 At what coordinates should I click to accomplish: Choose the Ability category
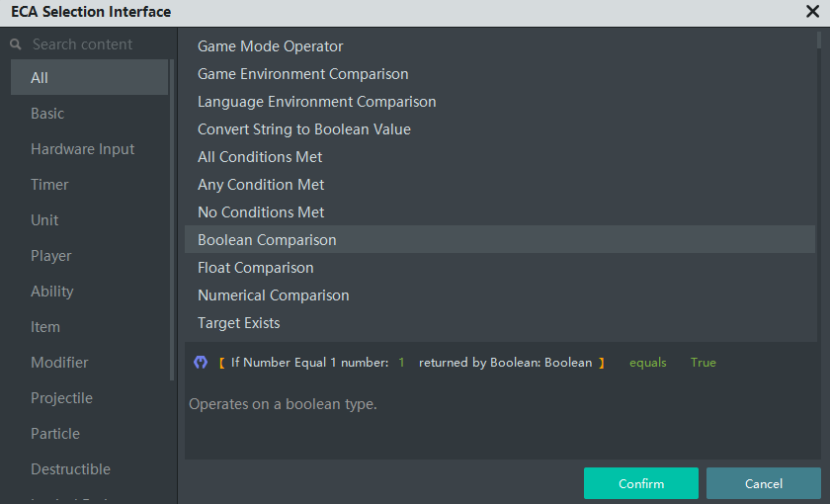click(52, 292)
